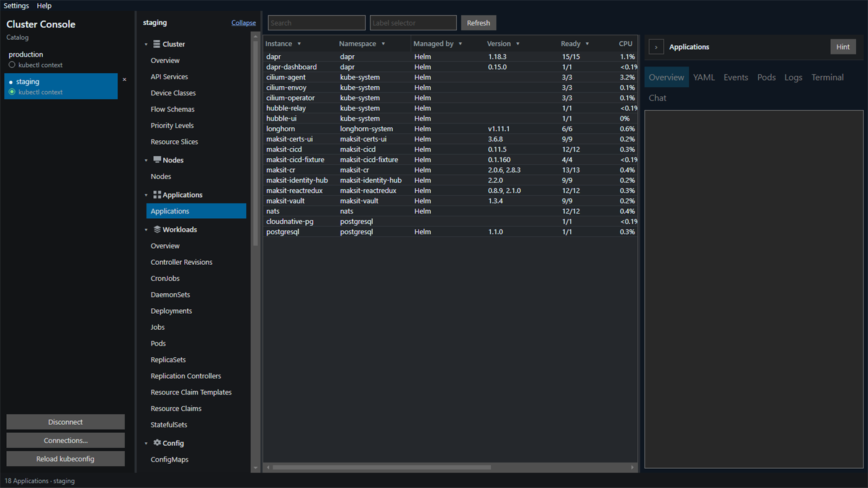Image resolution: width=868 pixels, height=488 pixels.
Task: Select the longhorn instance row
Action: 450,129
